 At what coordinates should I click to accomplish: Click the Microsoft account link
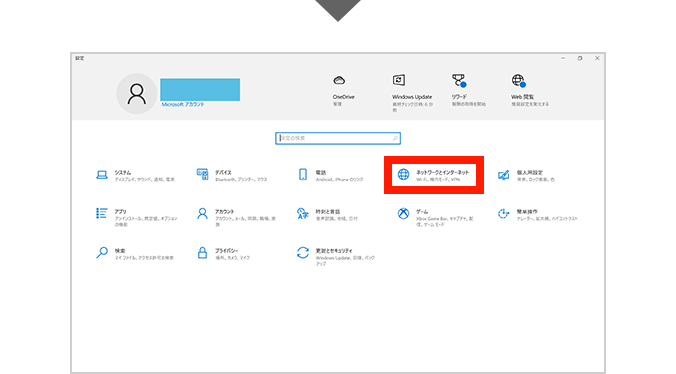183,105
